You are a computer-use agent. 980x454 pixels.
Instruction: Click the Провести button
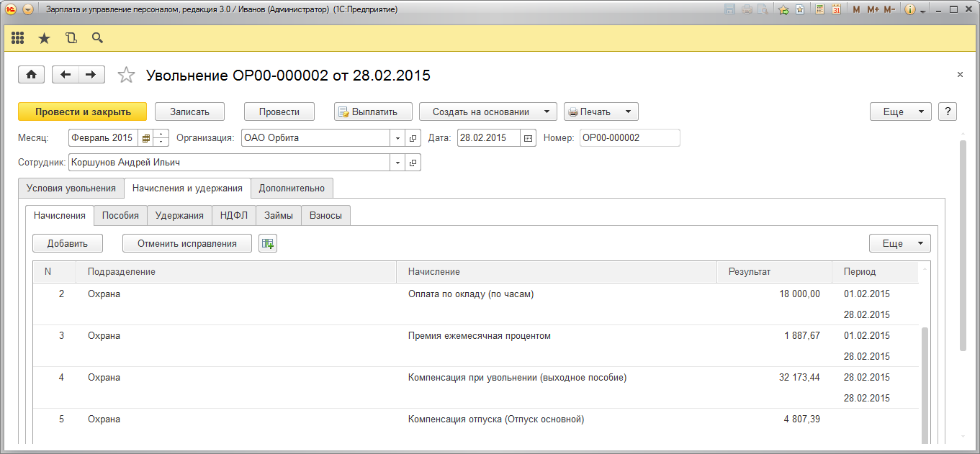pos(279,112)
